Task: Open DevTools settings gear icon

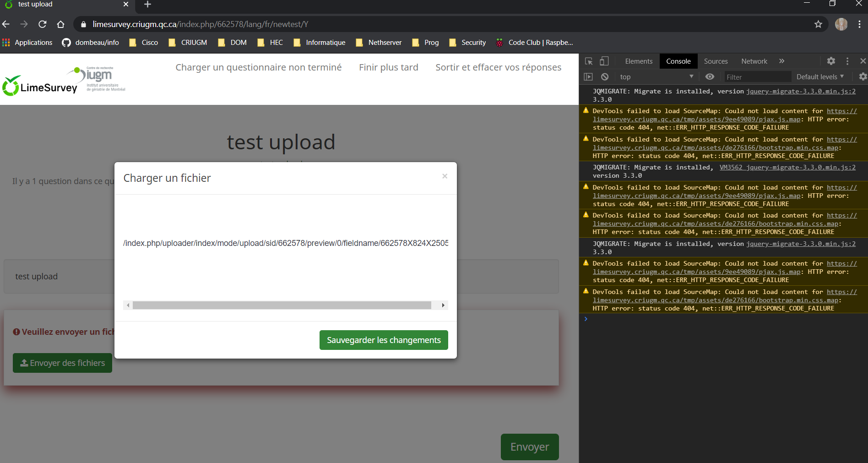Action: tap(831, 61)
